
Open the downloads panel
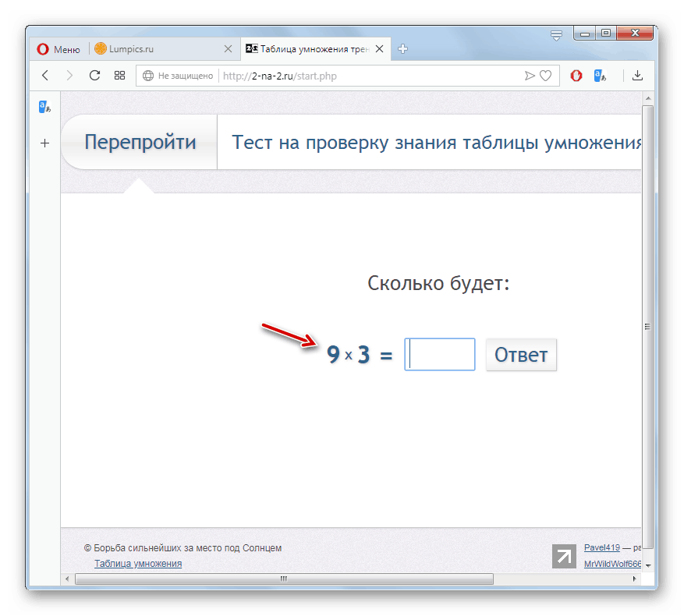[637, 76]
